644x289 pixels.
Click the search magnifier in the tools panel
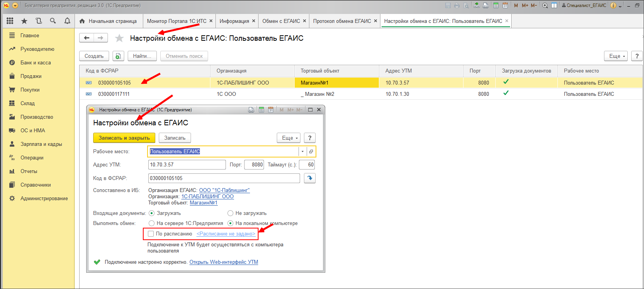(53, 21)
